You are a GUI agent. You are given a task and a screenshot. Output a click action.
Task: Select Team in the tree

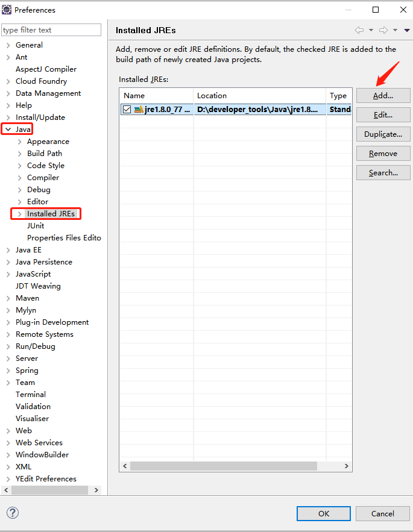point(25,383)
